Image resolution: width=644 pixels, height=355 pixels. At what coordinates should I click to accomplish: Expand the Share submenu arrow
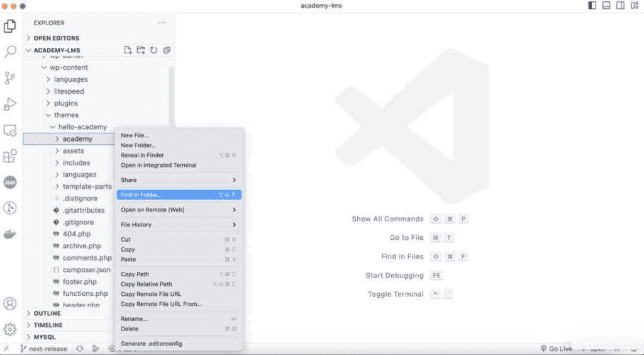click(234, 180)
